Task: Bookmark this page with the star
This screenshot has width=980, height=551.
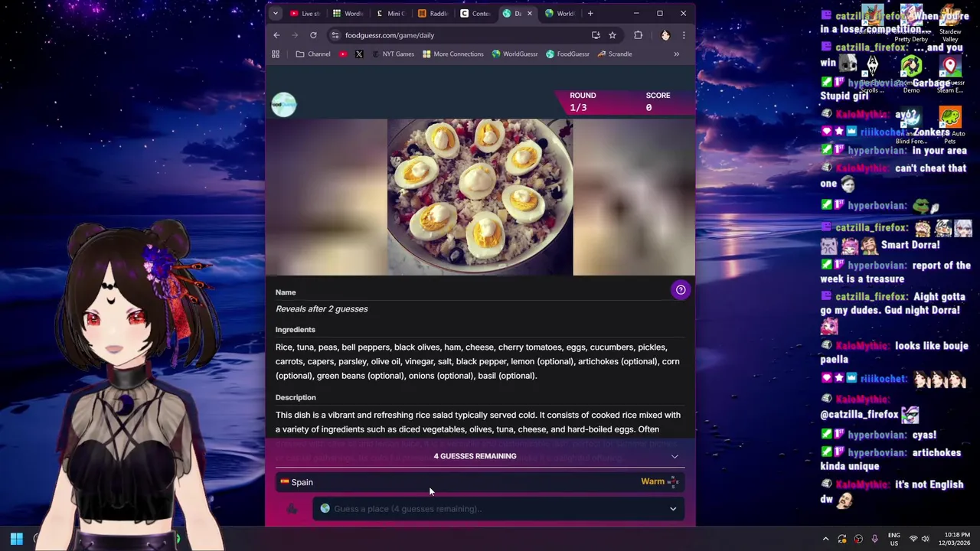Action: pyautogui.click(x=612, y=35)
